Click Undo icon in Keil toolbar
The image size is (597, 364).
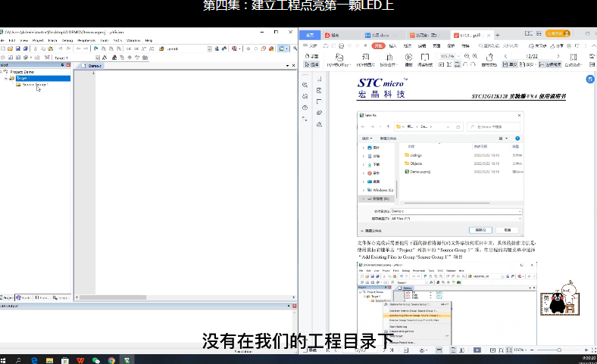click(x=61, y=48)
